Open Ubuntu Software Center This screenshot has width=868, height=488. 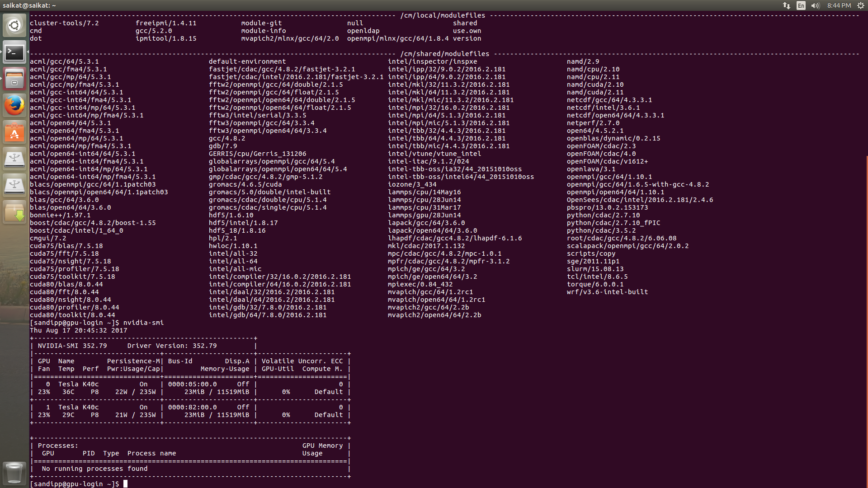pyautogui.click(x=14, y=132)
